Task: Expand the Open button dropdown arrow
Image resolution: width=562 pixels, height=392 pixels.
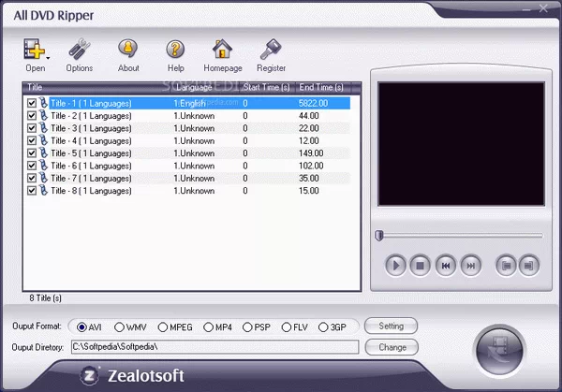Action: (x=48, y=57)
